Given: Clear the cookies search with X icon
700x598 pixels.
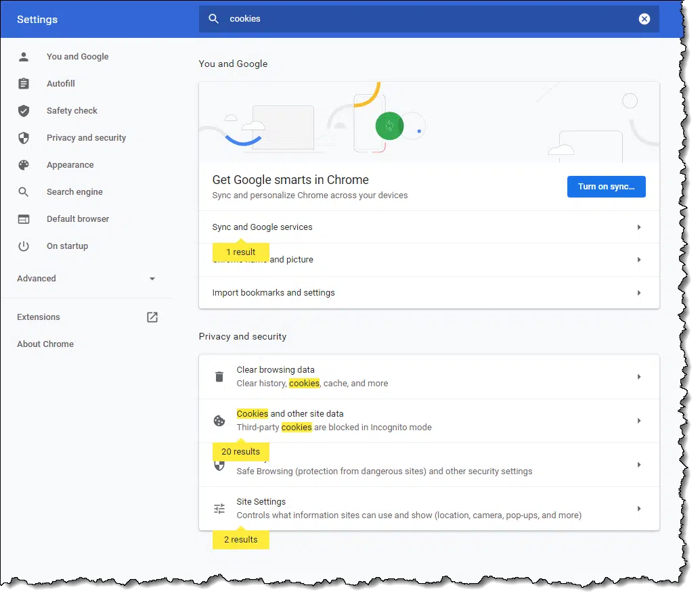Looking at the screenshot, I should [x=644, y=19].
